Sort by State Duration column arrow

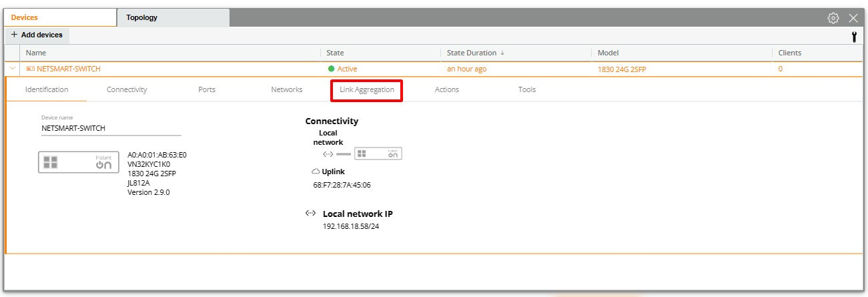(502, 53)
